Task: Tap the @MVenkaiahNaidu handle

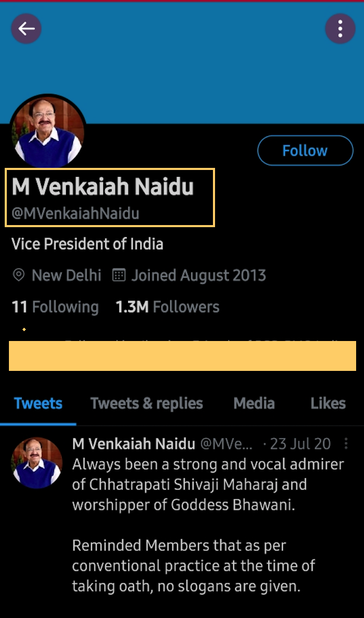Action: pyautogui.click(x=76, y=214)
